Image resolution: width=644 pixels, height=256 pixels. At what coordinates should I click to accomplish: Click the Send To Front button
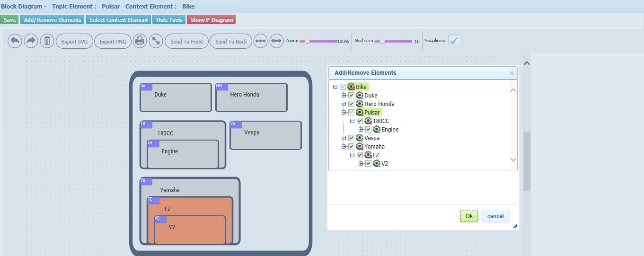point(186,41)
